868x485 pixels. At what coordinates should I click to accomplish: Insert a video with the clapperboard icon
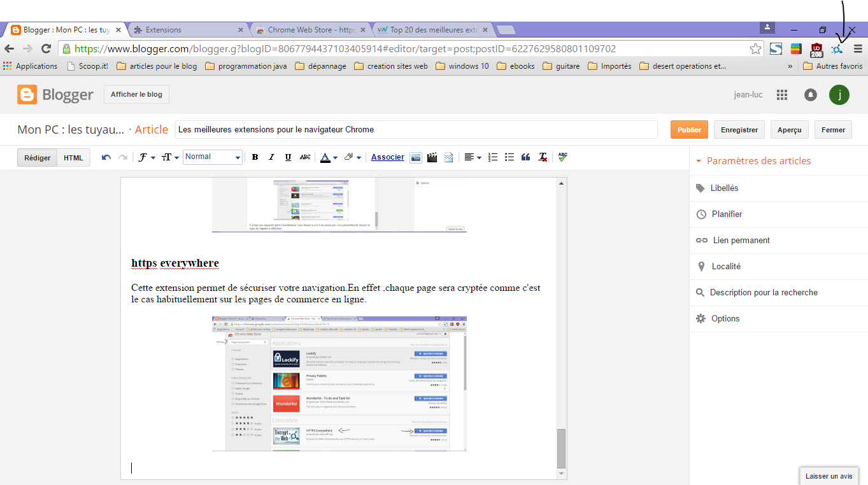click(x=432, y=157)
